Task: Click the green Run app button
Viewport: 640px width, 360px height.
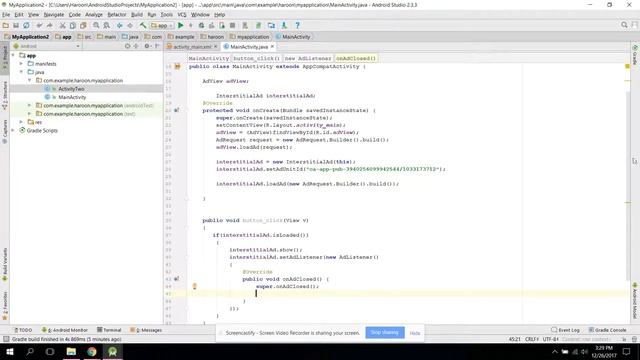Action: [x=180, y=25]
